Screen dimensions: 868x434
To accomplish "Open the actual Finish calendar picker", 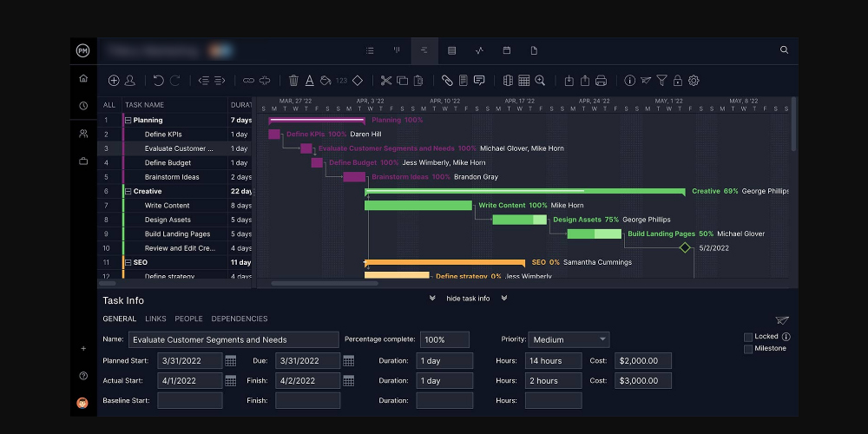I will coord(348,381).
